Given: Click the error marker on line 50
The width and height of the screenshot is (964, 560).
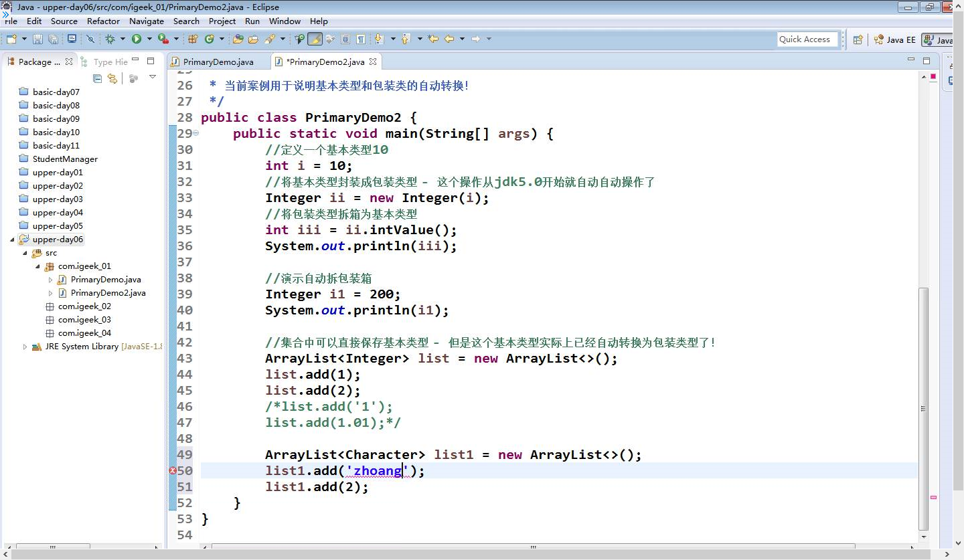Looking at the screenshot, I should pos(173,471).
